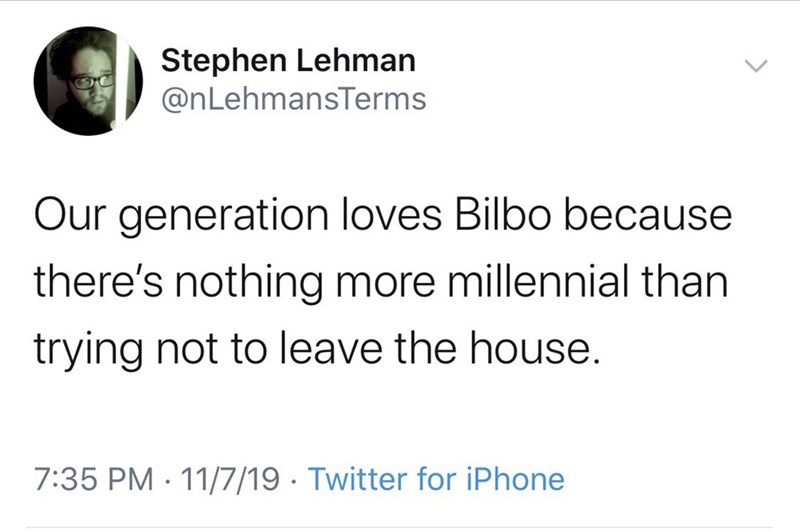
Task: Open the Twitter for iPhone source link
Action: 435,479
